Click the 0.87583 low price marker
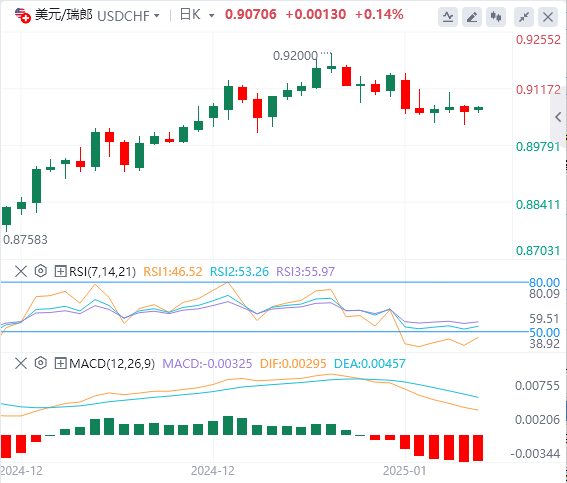The width and height of the screenshot is (567, 483). pyautogui.click(x=25, y=240)
